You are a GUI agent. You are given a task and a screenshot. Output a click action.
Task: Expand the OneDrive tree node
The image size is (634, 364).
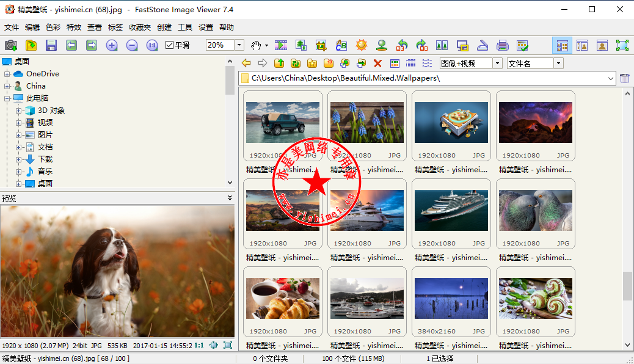click(7, 74)
